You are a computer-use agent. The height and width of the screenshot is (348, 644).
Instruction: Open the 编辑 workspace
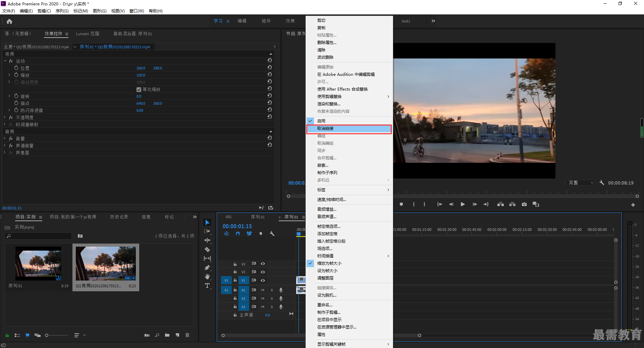click(242, 21)
